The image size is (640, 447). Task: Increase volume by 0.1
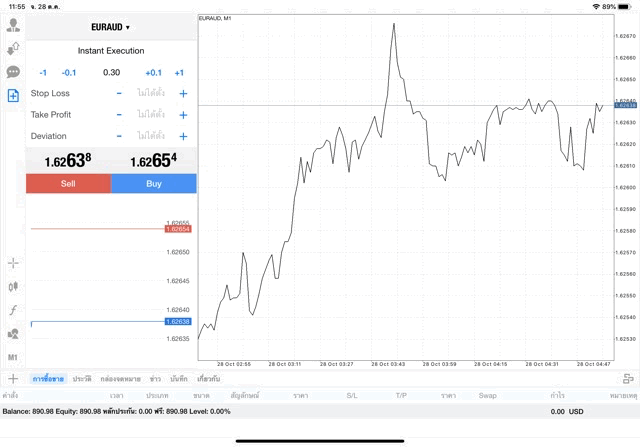point(153,72)
